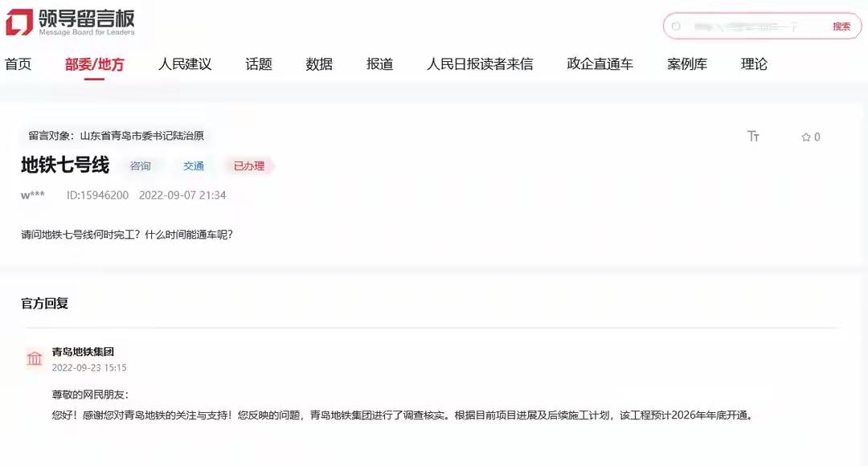Open the 报道 section
Image resolution: width=868 pixels, height=466 pixels.
pyautogui.click(x=379, y=63)
